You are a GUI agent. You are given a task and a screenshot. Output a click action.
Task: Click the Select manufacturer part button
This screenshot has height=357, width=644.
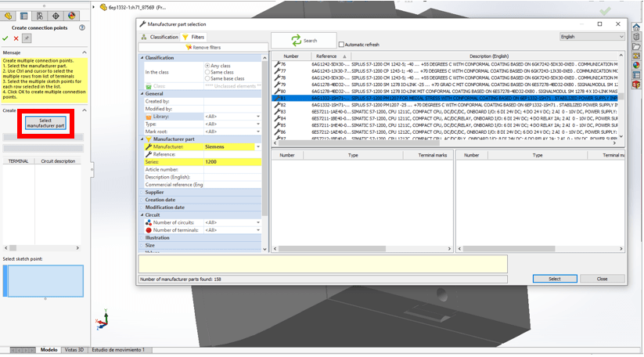coord(45,123)
